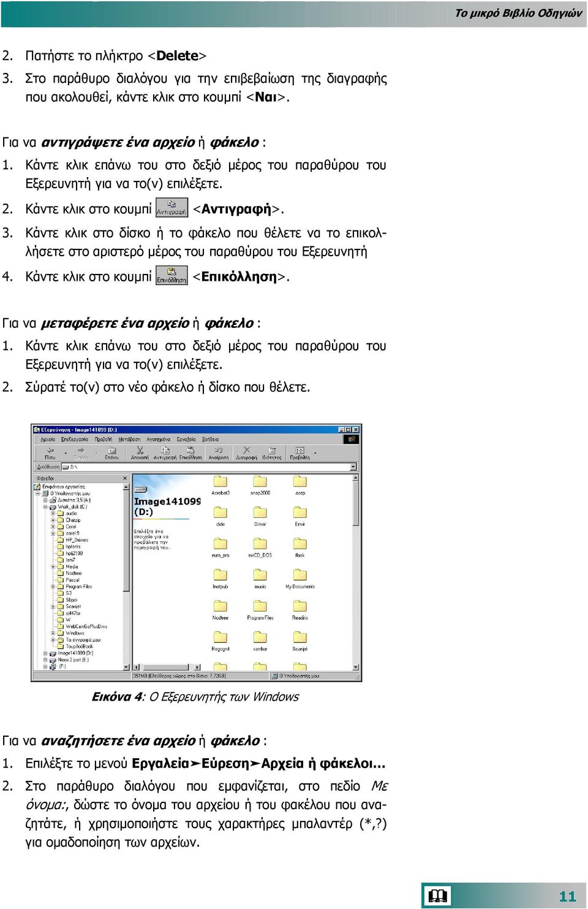This screenshot has width=588, height=909.
Task: Click the Διαγραφή (Delete) toolbar icon
Action: click(246, 451)
